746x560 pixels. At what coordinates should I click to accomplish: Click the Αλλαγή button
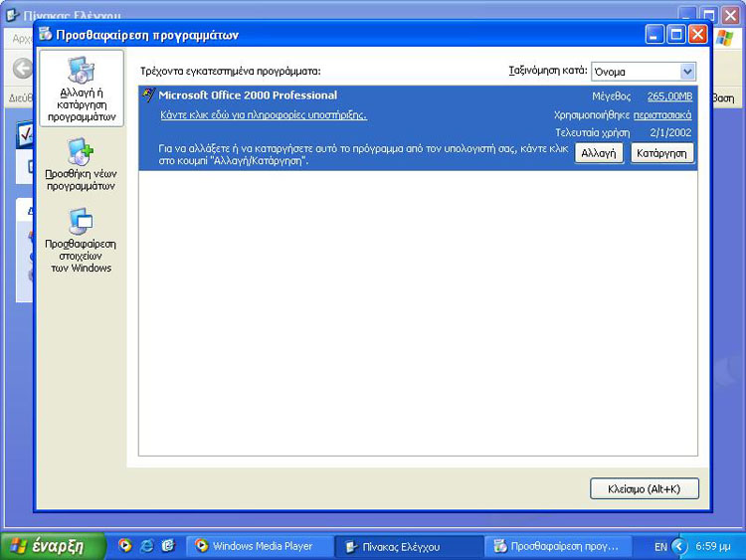pos(599,153)
